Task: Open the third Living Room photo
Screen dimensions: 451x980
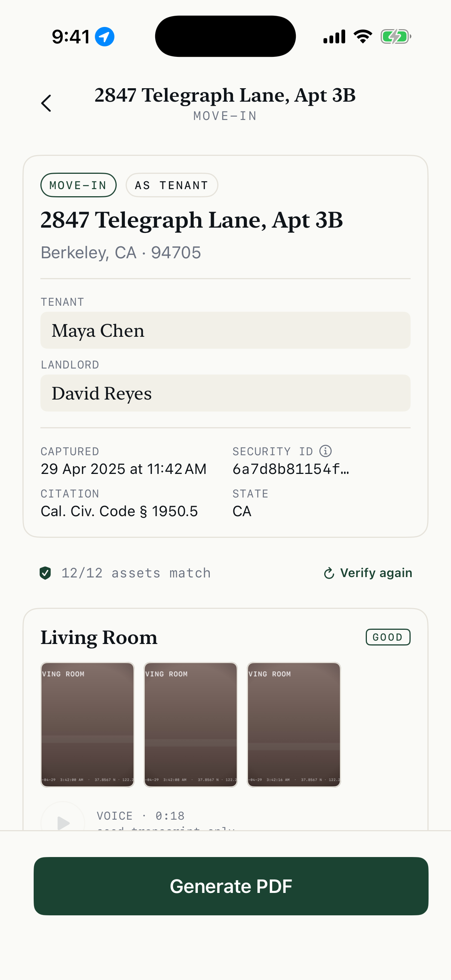Action: pos(294,724)
